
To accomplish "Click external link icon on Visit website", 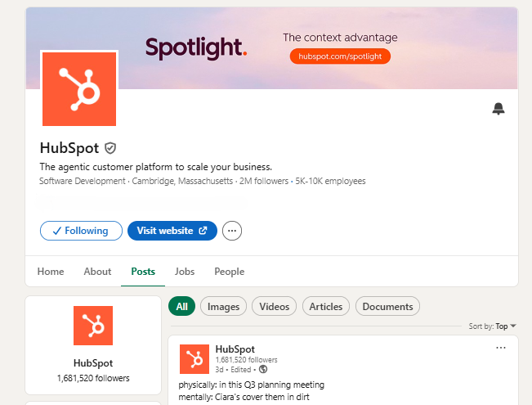I will click(203, 231).
